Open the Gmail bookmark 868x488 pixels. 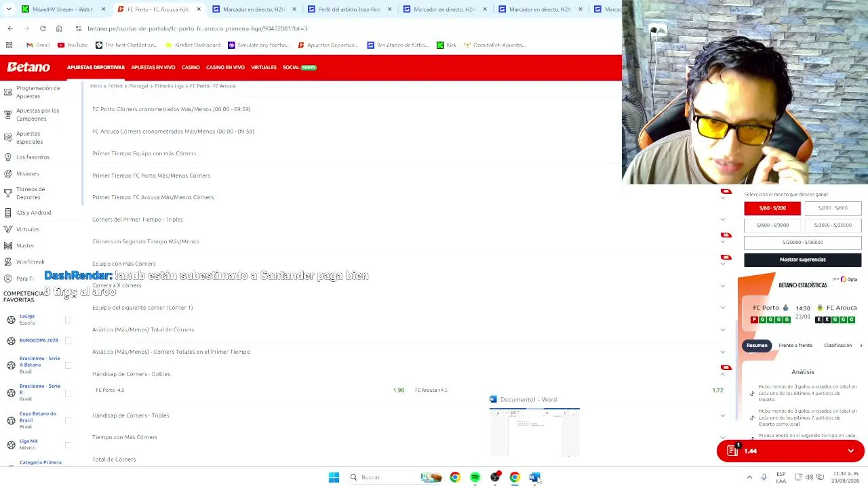click(x=38, y=45)
